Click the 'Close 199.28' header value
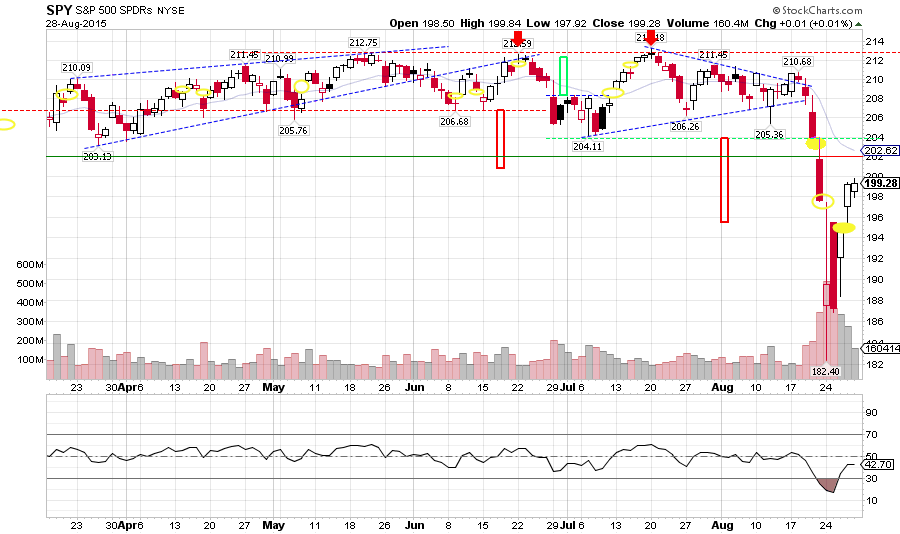 click(x=626, y=24)
